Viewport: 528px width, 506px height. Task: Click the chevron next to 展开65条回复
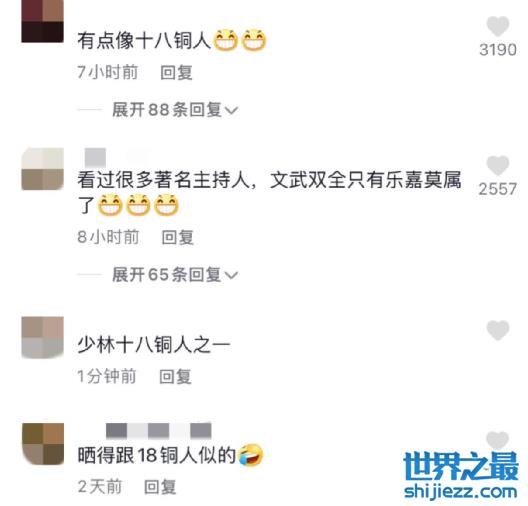tap(232, 275)
